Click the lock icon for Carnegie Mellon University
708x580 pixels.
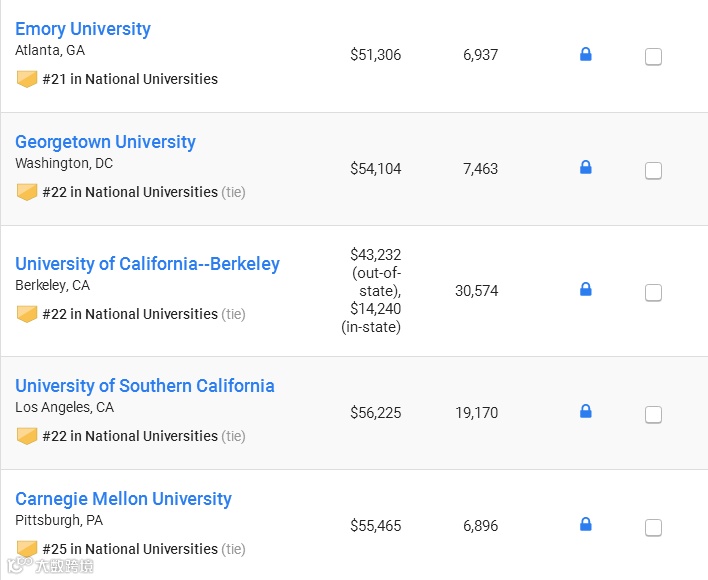(x=586, y=524)
